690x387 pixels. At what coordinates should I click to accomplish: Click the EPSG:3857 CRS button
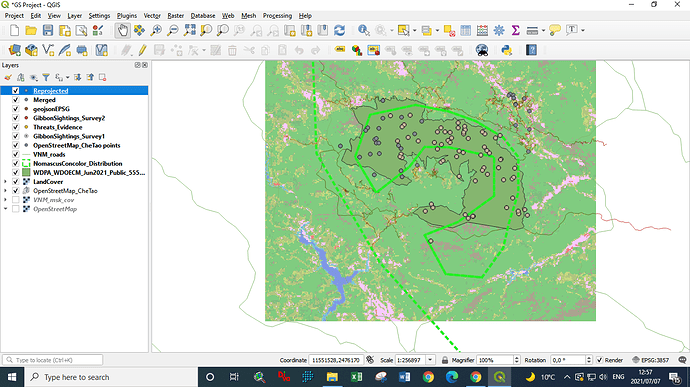(651, 360)
